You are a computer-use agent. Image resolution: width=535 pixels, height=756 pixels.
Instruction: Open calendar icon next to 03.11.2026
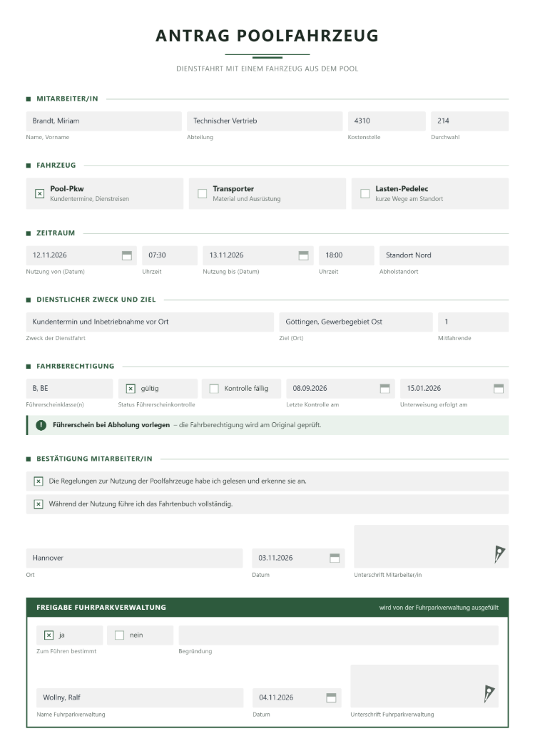tap(335, 558)
